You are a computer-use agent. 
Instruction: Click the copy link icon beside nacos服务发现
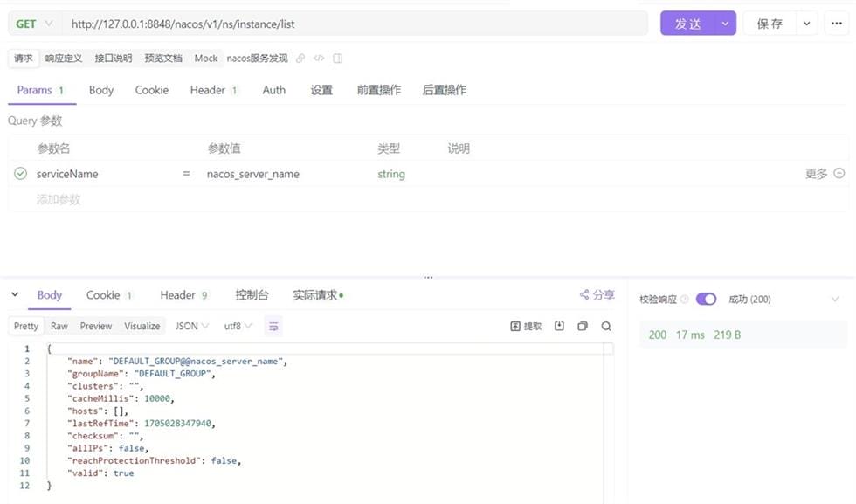point(300,59)
